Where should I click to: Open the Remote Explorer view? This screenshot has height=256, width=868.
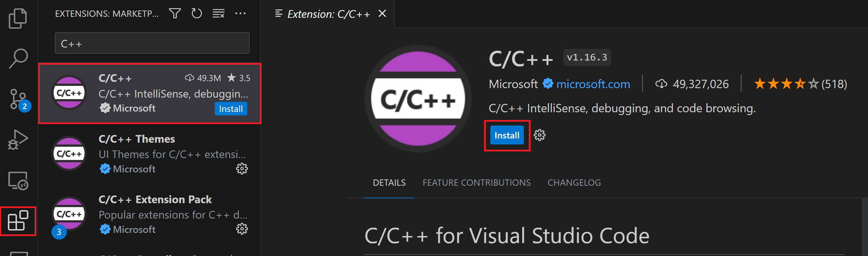point(18,181)
